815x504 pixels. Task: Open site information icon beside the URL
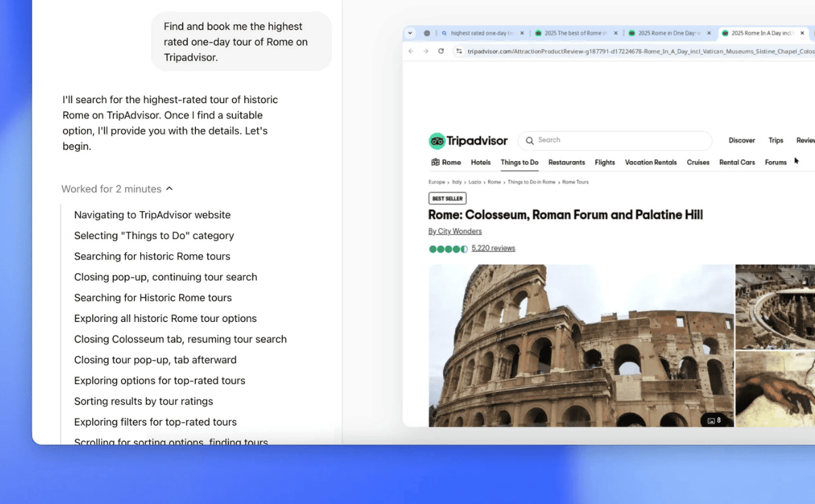click(459, 51)
